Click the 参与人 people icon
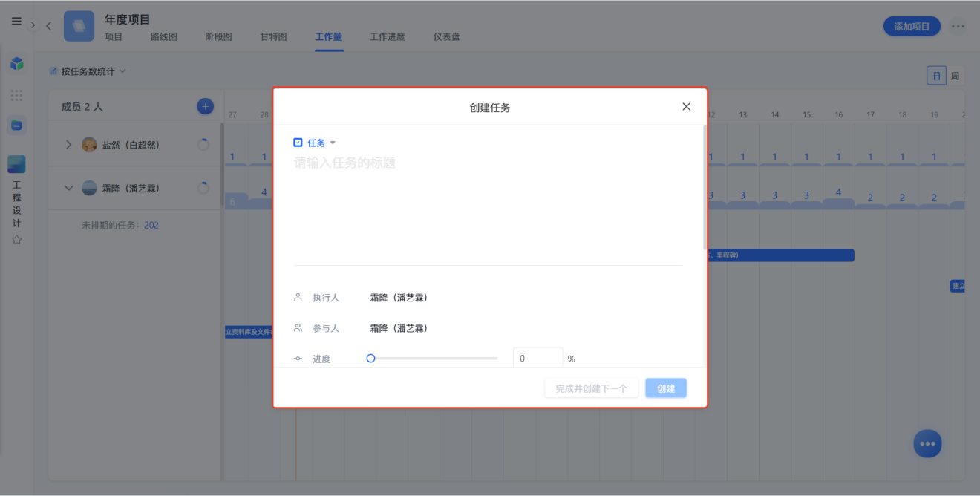The height and width of the screenshot is (496, 980). click(298, 327)
